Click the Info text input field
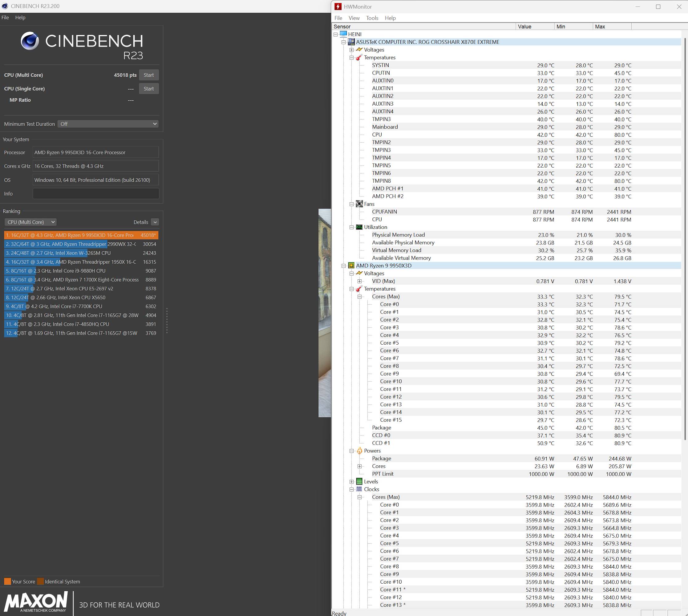Image resolution: width=688 pixels, height=616 pixels. coord(96,194)
